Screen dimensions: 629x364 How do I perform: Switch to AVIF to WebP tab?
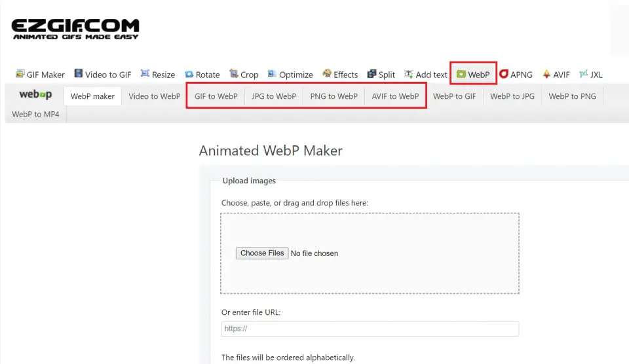(x=395, y=96)
